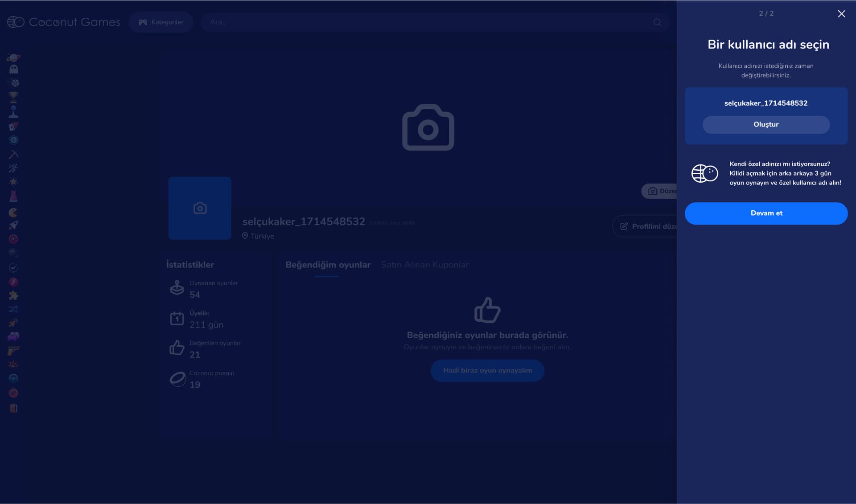
Task: Open the Kategoriler menu button
Action: pyautogui.click(x=161, y=22)
